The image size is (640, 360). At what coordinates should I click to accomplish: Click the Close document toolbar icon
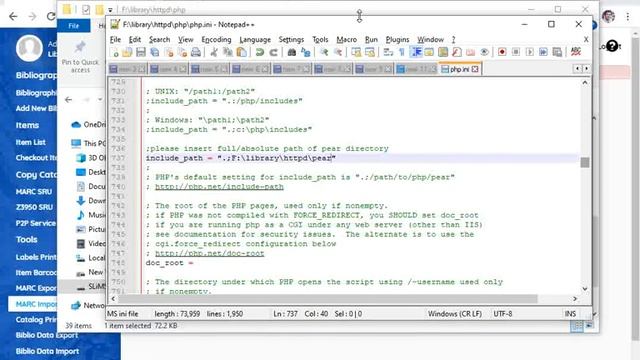click(x=169, y=52)
